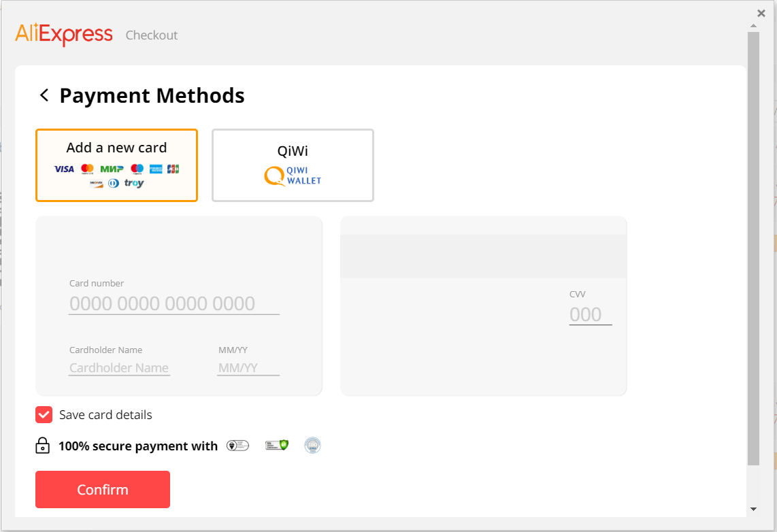Click the 100% secure payment with text

(138, 446)
